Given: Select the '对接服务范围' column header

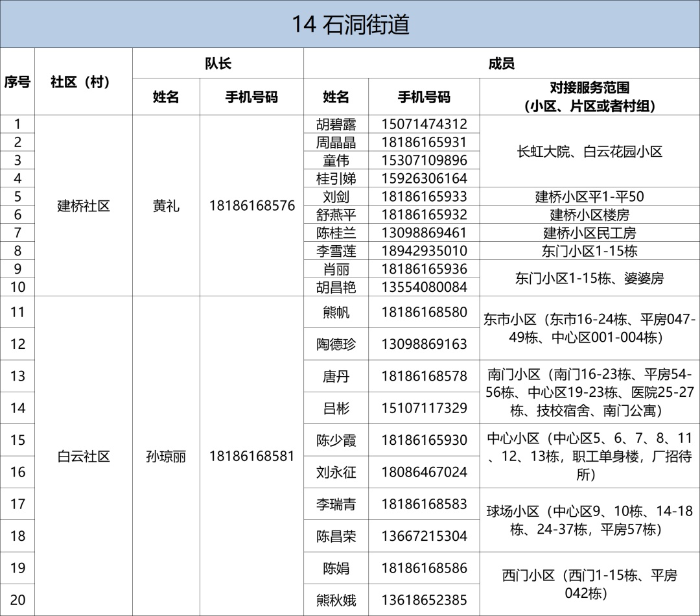Looking at the screenshot, I should click(x=589, y=97).
